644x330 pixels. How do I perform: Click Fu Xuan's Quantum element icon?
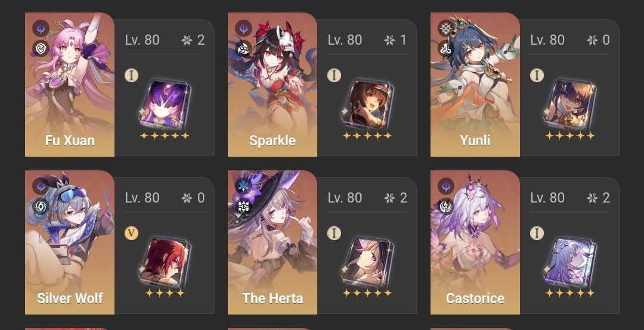41,29
